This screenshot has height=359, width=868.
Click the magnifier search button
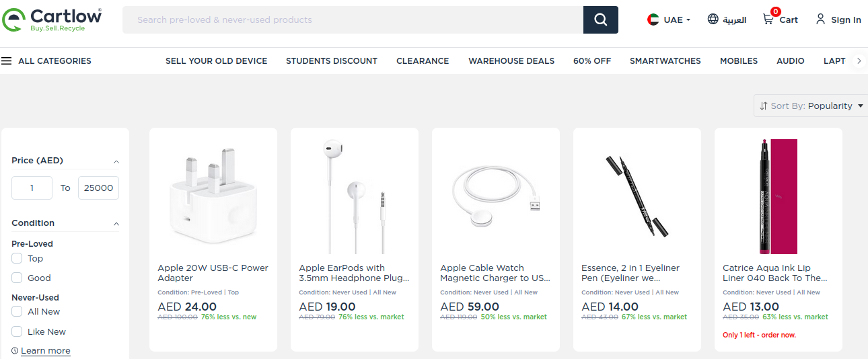click(600, 19)
